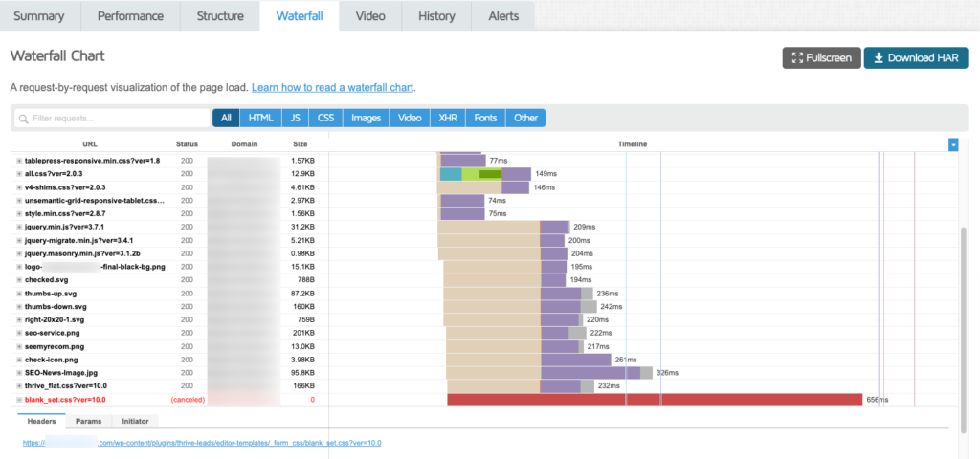Expand the SEO-News-Image.jpg request row

pos(19,373)
